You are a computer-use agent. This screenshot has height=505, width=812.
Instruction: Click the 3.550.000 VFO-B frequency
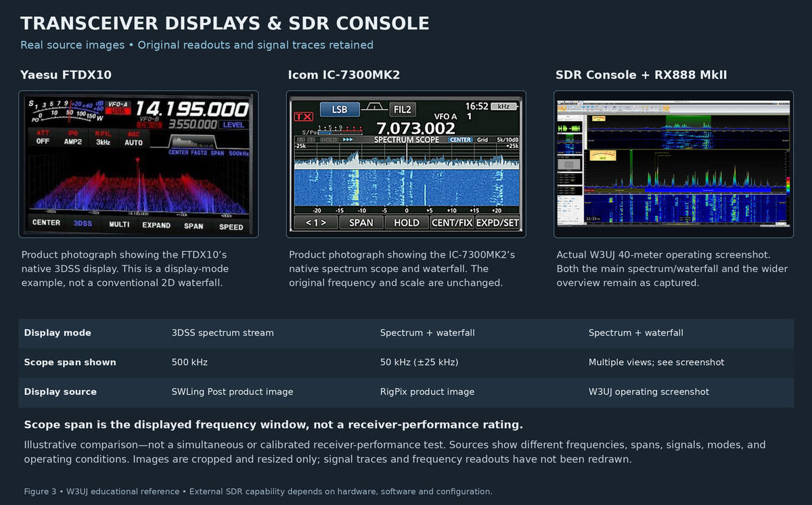tap(193, 124)
